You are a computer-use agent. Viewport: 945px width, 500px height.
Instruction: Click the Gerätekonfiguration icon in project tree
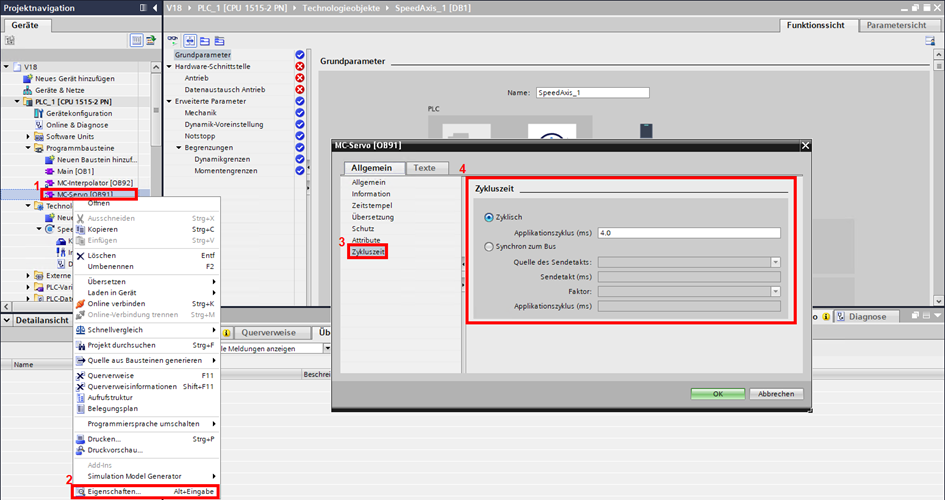coord(39,114)
